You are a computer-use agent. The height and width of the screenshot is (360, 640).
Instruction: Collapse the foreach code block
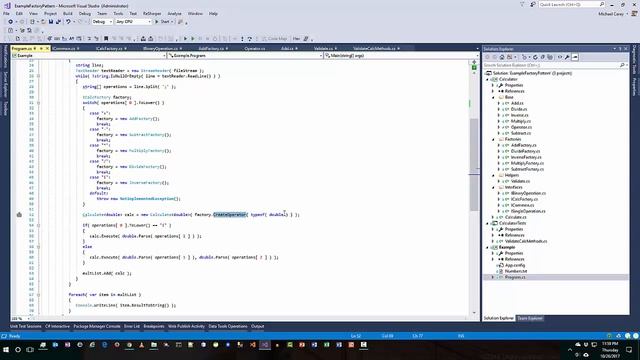(x=38, y=294)
